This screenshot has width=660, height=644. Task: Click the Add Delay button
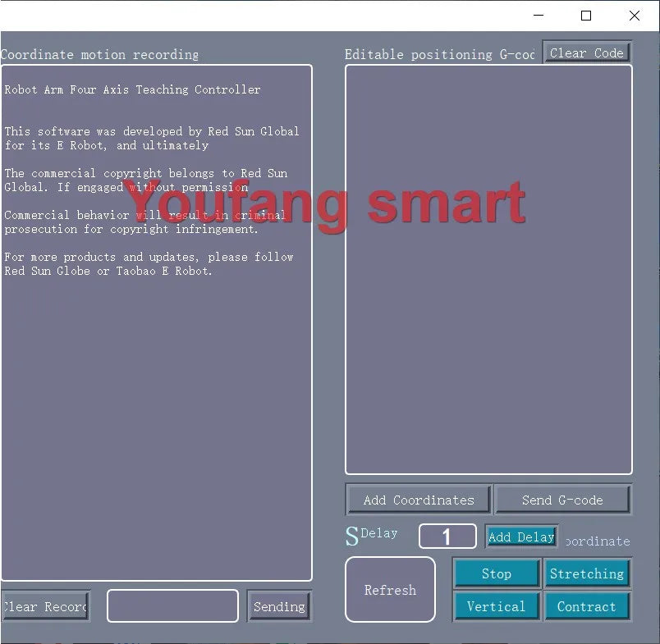click(x=521, y=537)
